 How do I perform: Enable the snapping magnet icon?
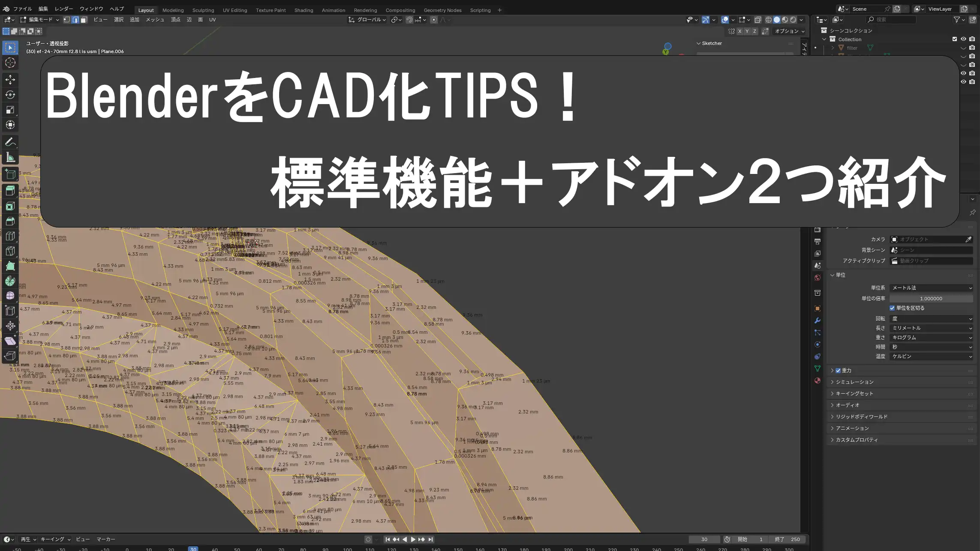pyautogui.click(x=409, y=20)
